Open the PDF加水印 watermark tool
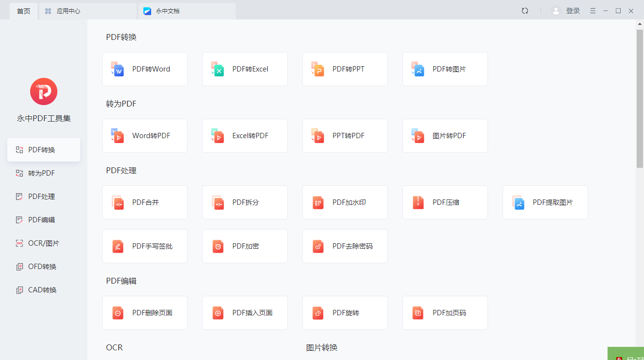Image resolution: width=644 pixels, height=360 pixels. click(345, 202)
